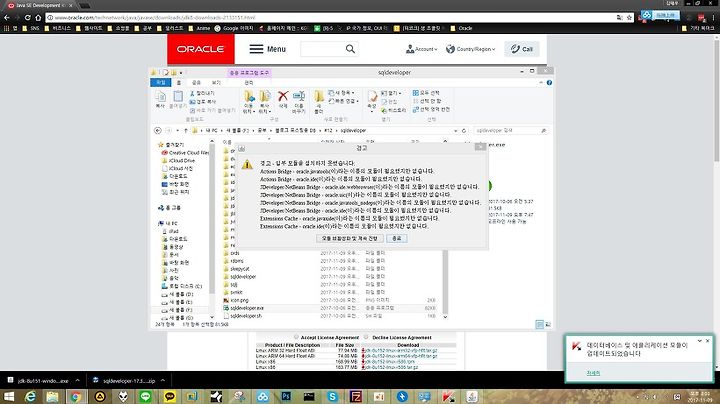Select the Manage ribbon tab (관리)
The image size is (720, 404).
pos(248,83)
